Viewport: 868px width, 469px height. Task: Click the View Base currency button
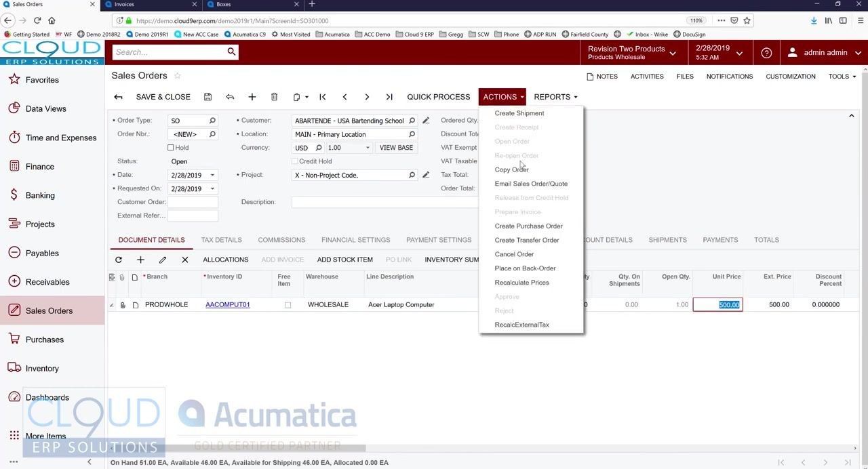[x=396, y=148]
